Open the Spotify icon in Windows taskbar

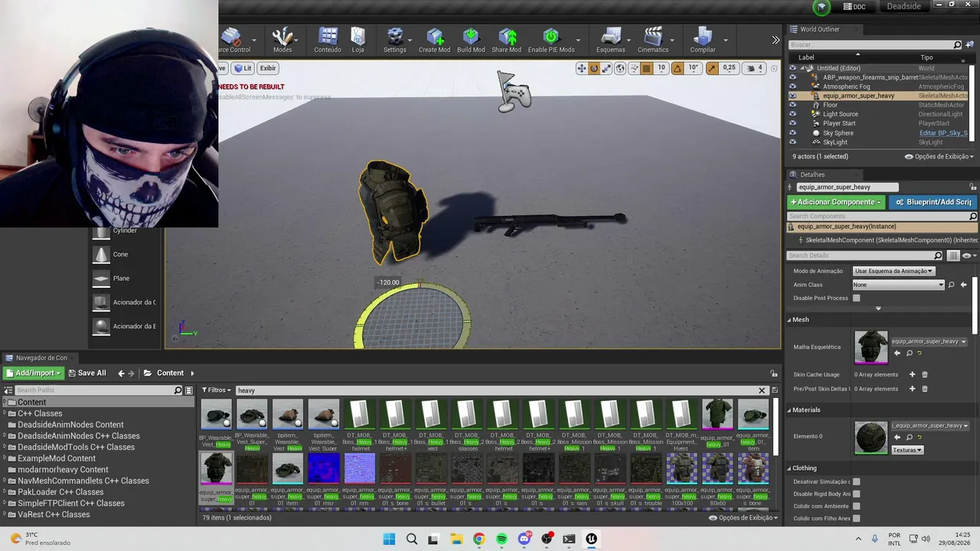coord(501,539)
